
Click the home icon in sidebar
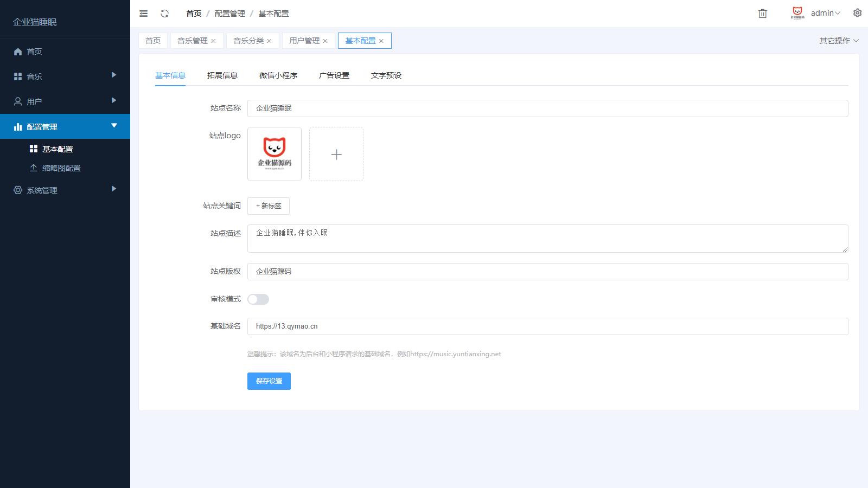pyautogui.click(x=18, y=52)
